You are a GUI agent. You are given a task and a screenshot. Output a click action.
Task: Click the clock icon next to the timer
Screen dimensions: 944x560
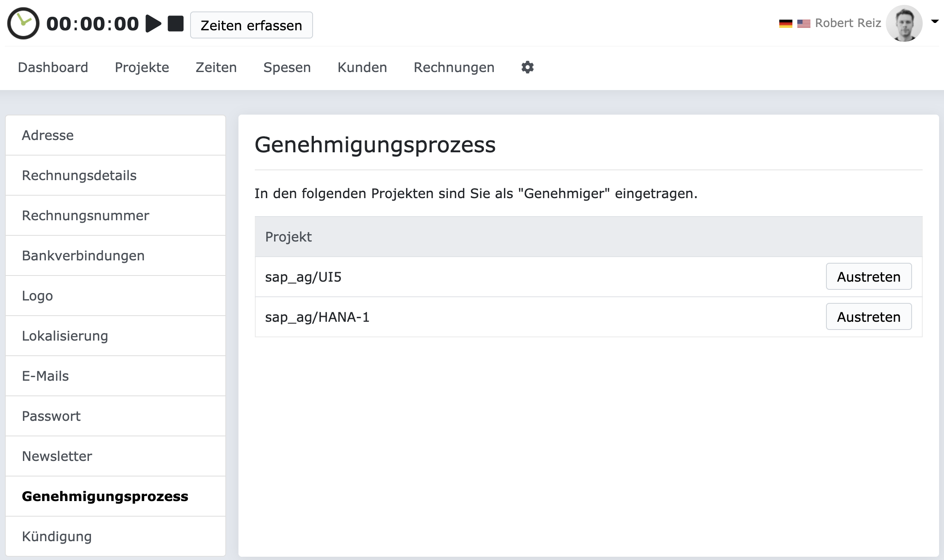coord(23,23)
